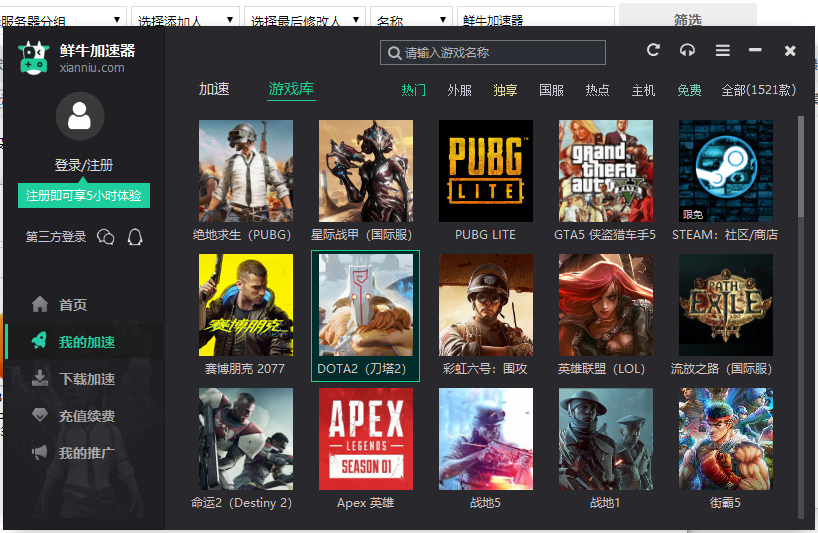The image size is (818, 533).
Task: Click the 首页 house icon
Action: (x=40, y=304)
